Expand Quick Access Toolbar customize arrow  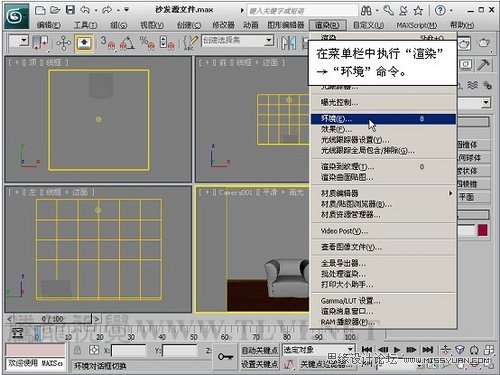pyautogui.click(x=127, y=10)
